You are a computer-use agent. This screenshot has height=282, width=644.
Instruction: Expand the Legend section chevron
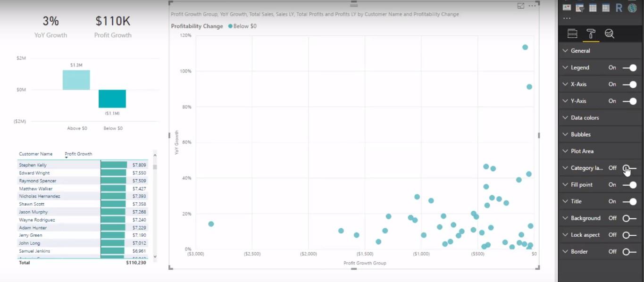tap(565, 67)
